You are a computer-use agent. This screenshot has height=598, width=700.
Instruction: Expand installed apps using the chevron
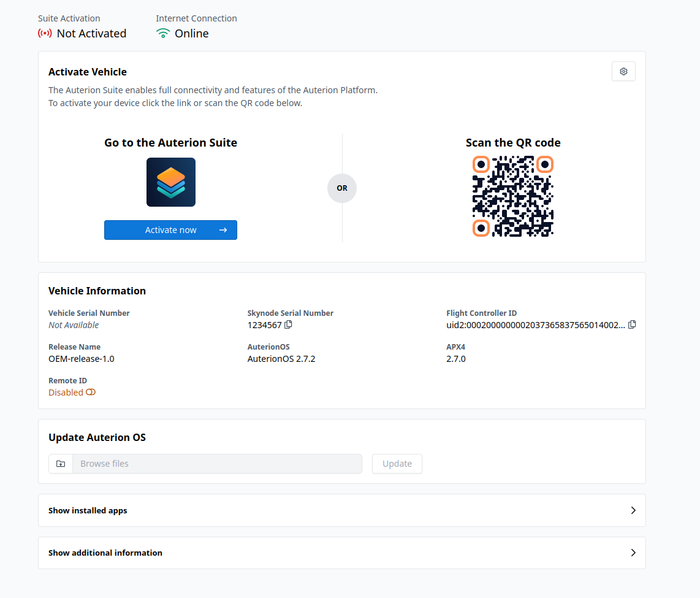pyautogui.click(x=633, y=510)
